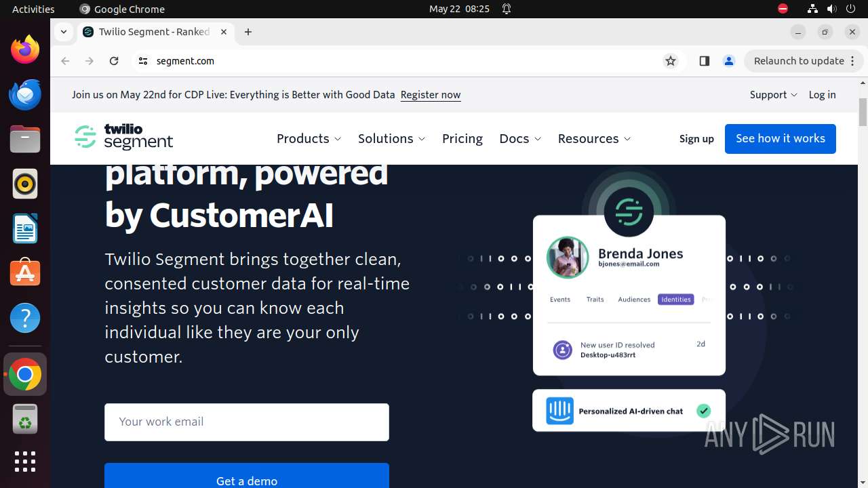This screenshot has width=868, height=488.
Task: Click the Intercom icon on chat card
Action: point(560,411)
